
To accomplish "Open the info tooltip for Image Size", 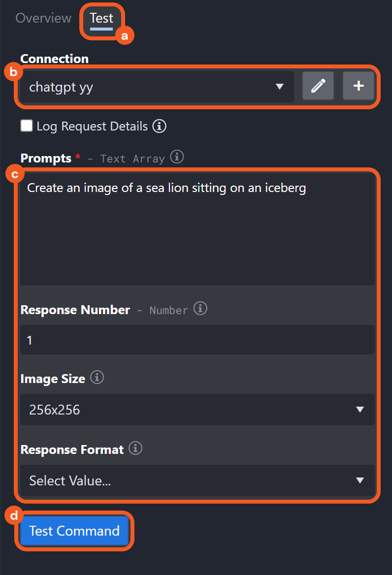I will pyautogui.click(x=97, y=378).
